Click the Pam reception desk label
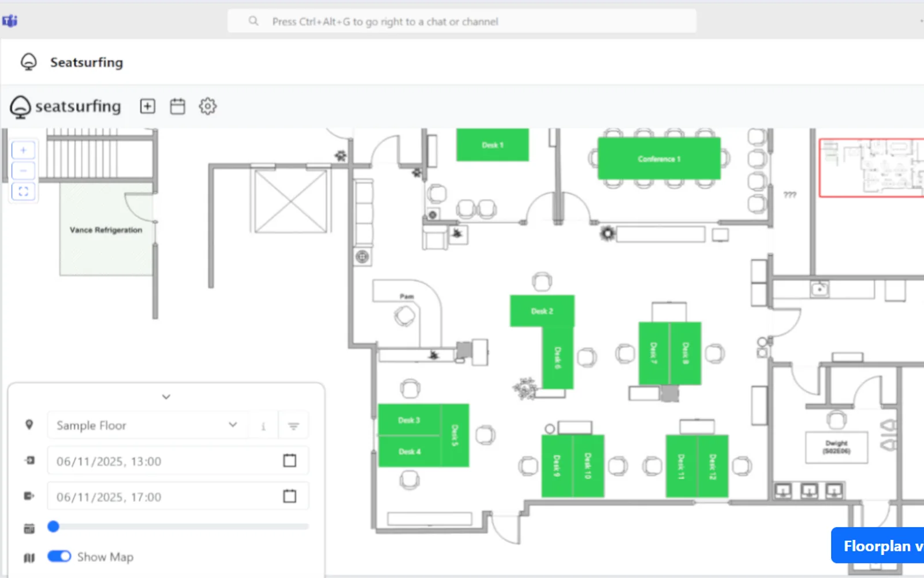The image size is (924, 578). (407, 297)
